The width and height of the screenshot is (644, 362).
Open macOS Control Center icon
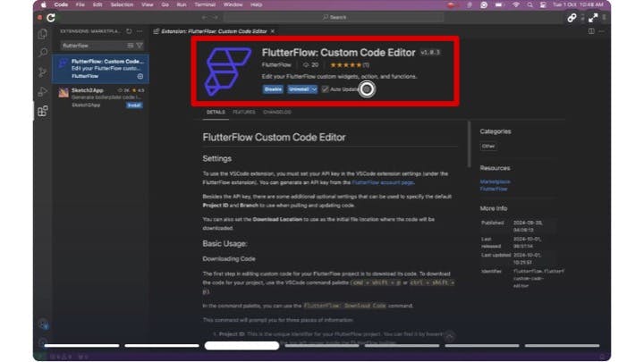[x=543, y=5]
